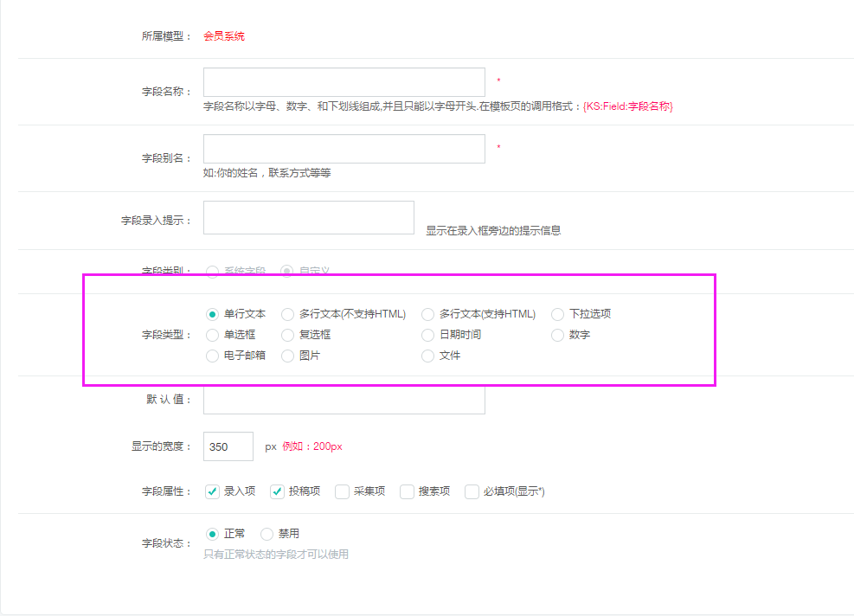Pick the 图片 field type

point(288,356)
